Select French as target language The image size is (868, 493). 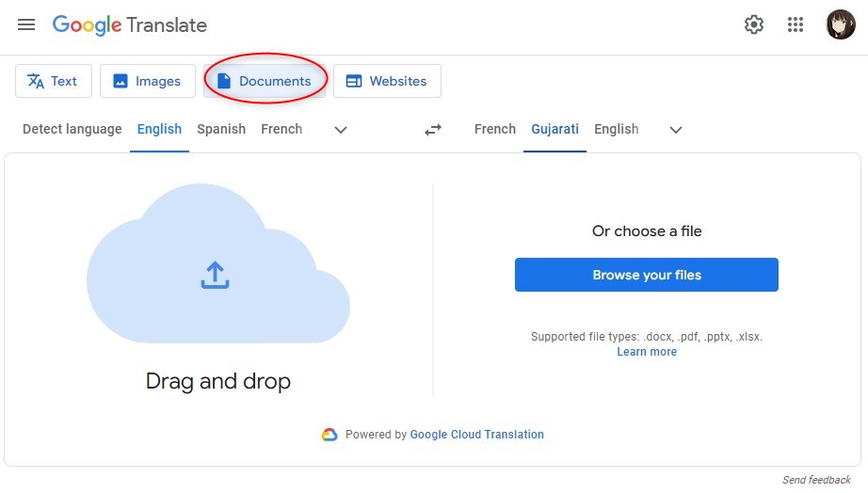click(495, 129)
